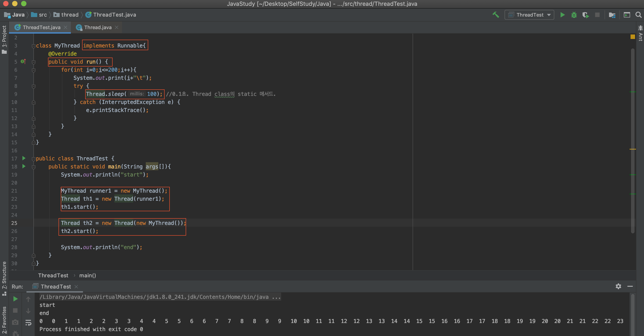Viewport: 644px width, 336px height.
Task: Click the thread folder breadcrumb in navigation bar
Action: click(70, 15)
